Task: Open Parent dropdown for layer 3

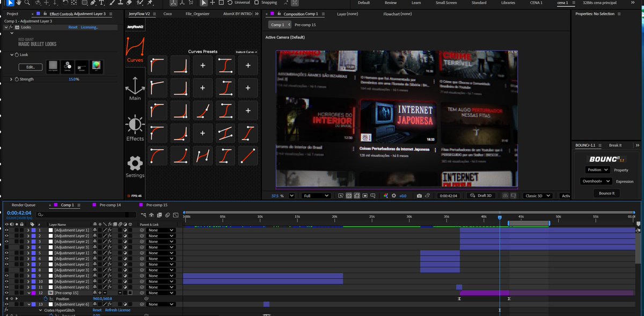Action: pos(162,241)
